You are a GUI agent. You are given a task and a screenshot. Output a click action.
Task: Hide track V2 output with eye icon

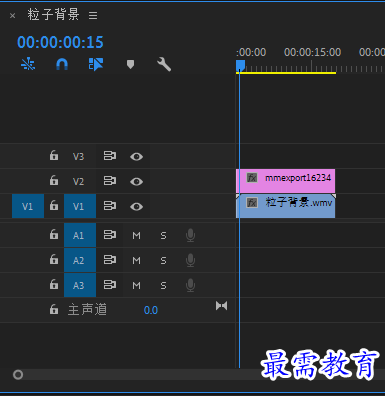(136, 181)
